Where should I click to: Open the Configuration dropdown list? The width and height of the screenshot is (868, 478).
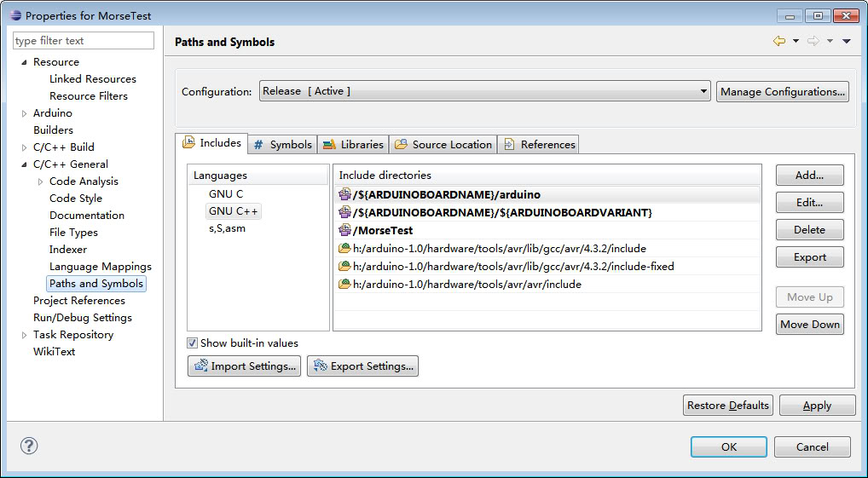[x=703, y=91]
